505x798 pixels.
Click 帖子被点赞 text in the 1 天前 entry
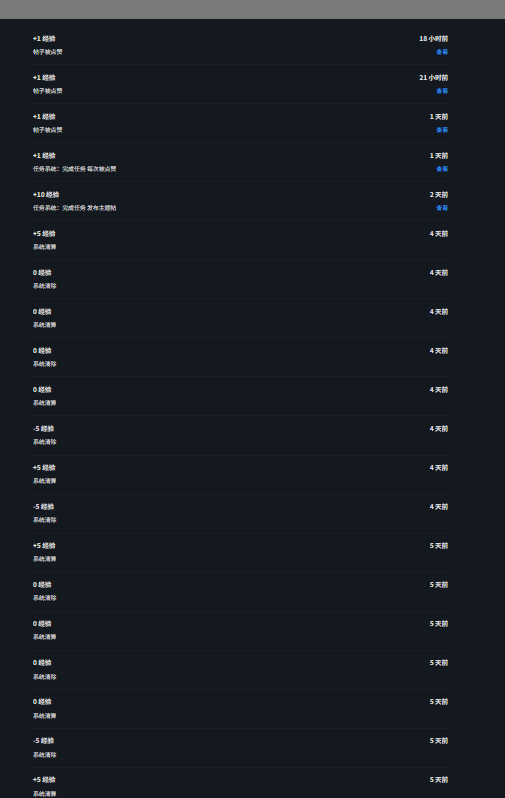coord(47,130)
